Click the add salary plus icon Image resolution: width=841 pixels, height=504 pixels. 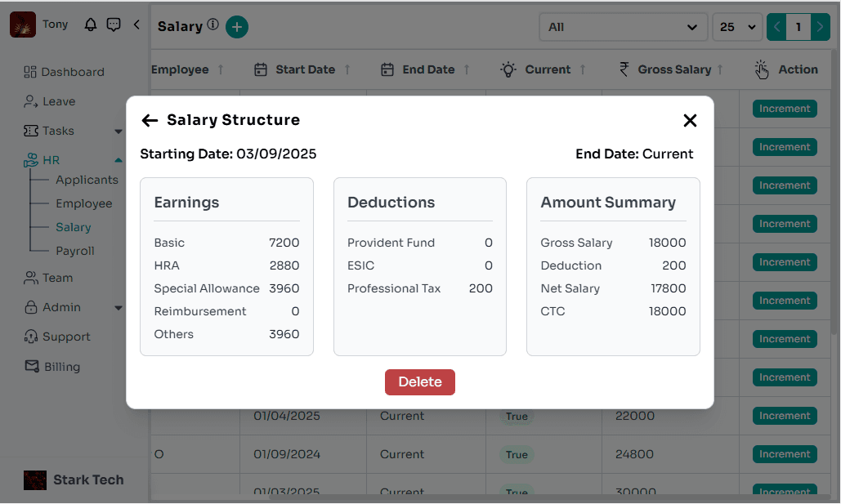(236, 27)
